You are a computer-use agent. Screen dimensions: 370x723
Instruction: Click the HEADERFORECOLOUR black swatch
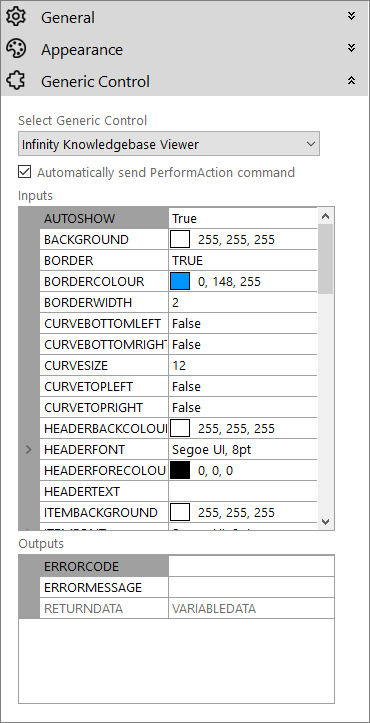tap(180, 471)
